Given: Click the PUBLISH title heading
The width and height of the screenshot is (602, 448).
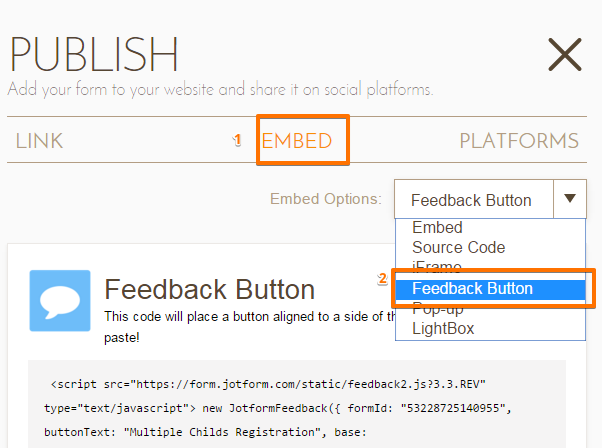Looking at the screenshot, I should pos(93,55).
